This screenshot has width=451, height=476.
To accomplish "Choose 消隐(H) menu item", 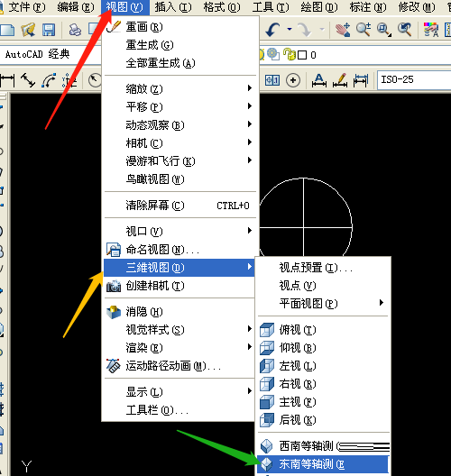I will pos(179,312).
